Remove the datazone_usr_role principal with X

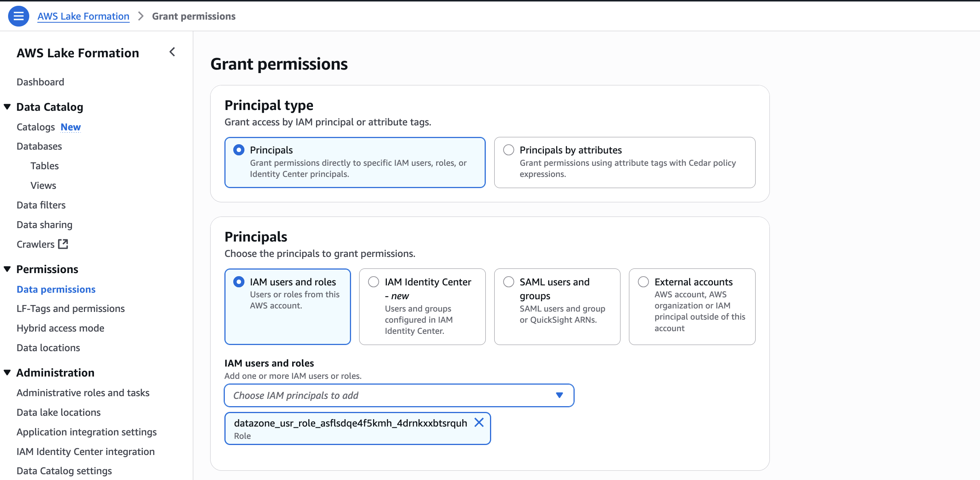pos(479,422)
